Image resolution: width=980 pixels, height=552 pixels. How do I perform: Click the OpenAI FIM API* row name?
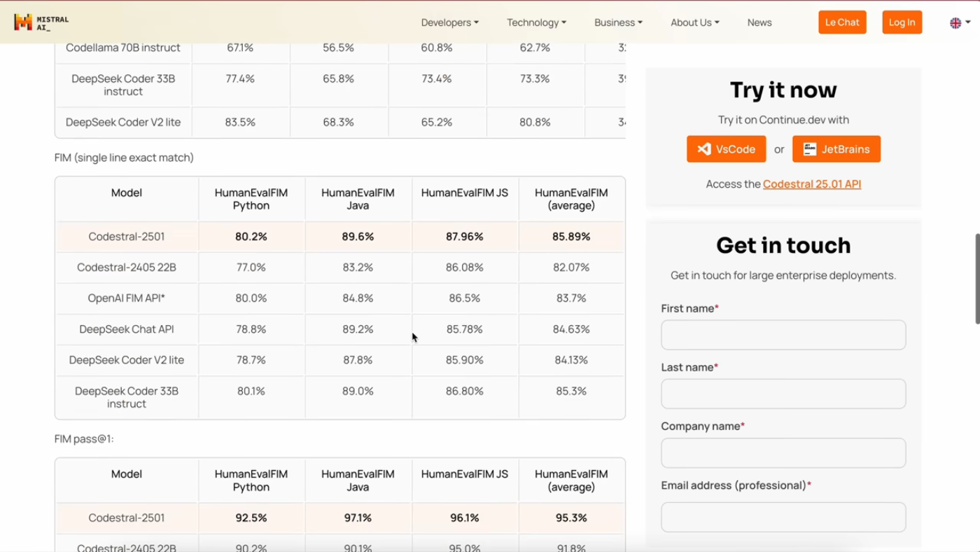[x=127, y=298]
